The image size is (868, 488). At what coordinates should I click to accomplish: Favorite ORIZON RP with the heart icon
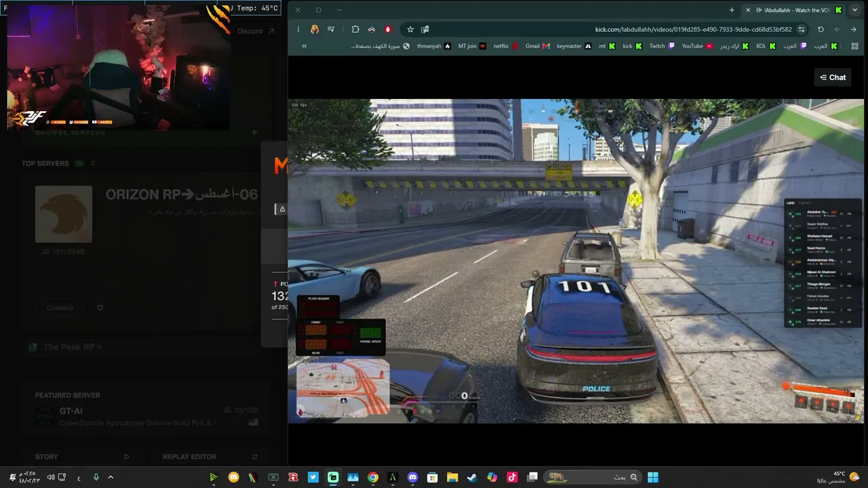pyautogui.click(x=100, y=308)
